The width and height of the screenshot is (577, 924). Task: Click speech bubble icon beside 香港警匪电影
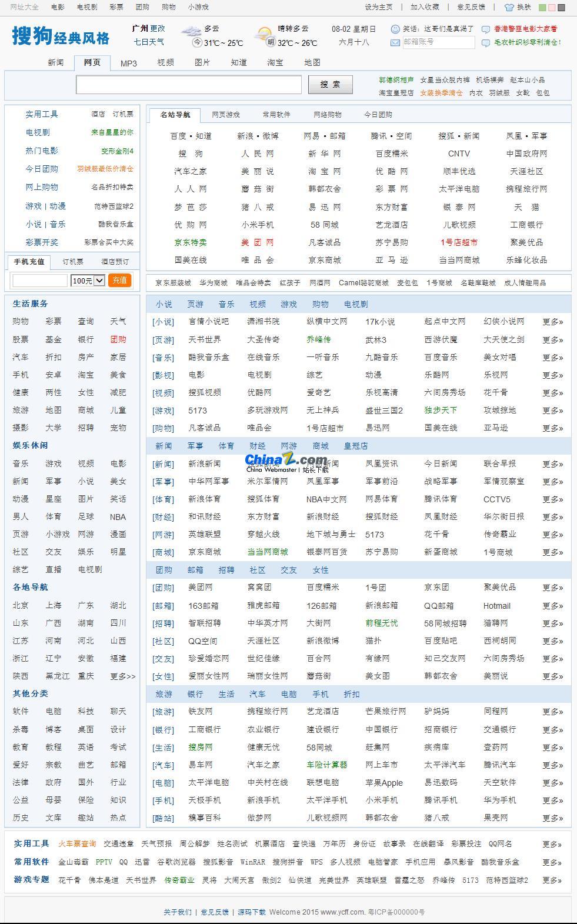[x=486, y=29]
